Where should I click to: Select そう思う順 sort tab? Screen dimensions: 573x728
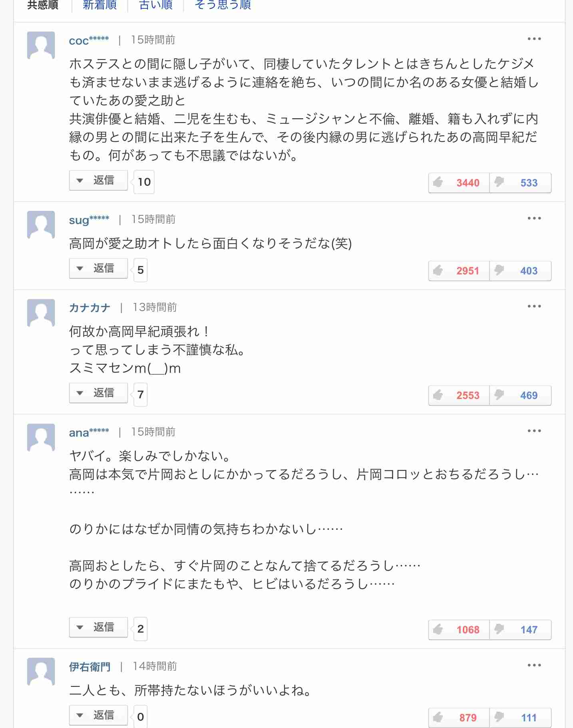click(223, 5)
